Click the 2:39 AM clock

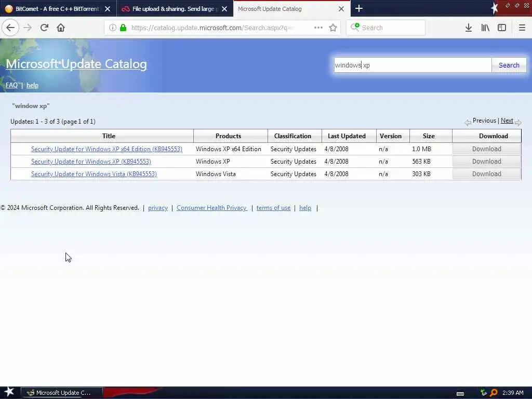coord(513,393)
